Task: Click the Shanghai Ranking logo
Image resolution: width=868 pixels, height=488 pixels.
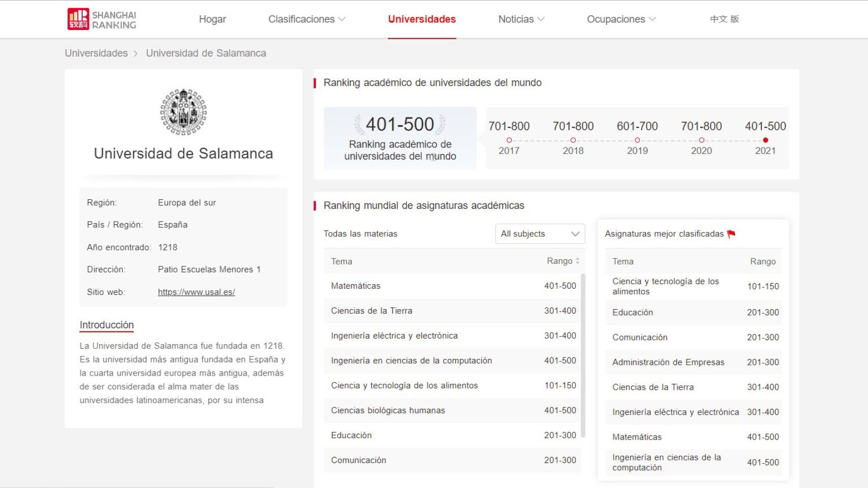Action: pyautogui.click(x=102, y=19)
